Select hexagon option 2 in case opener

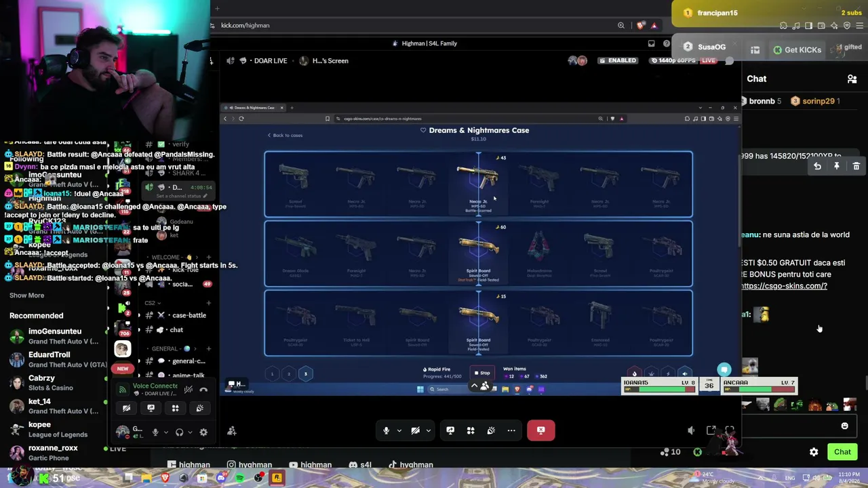[288, 373]
